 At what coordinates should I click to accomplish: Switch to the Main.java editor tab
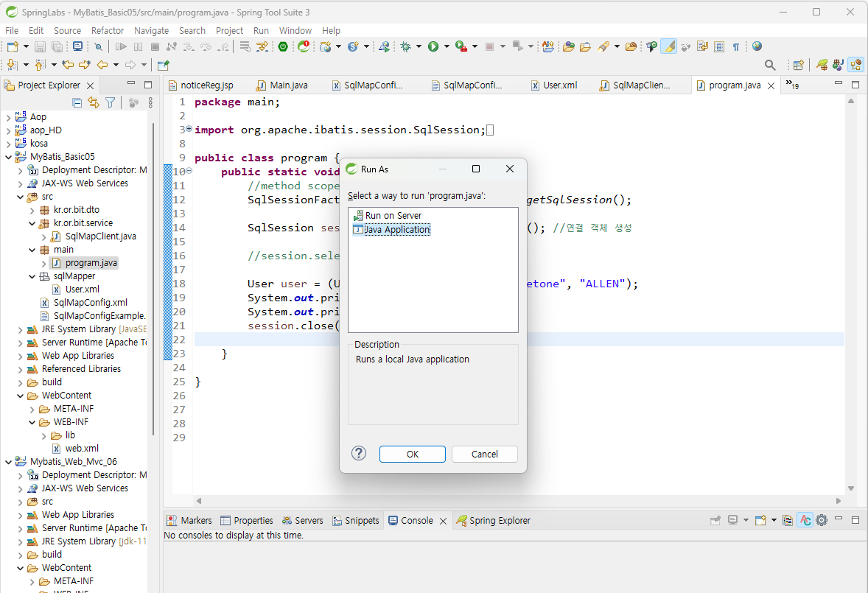click(x=281, y=85)
